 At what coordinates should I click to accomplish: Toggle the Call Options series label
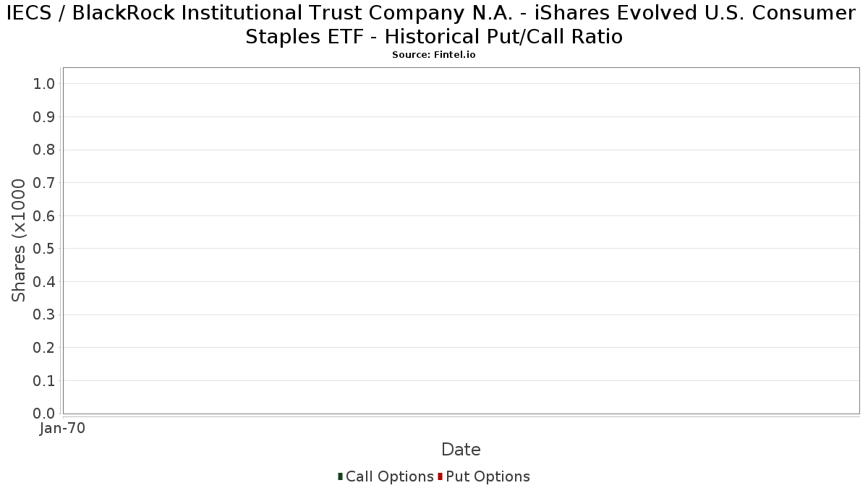pyautogui.click(x=389, y=476)
